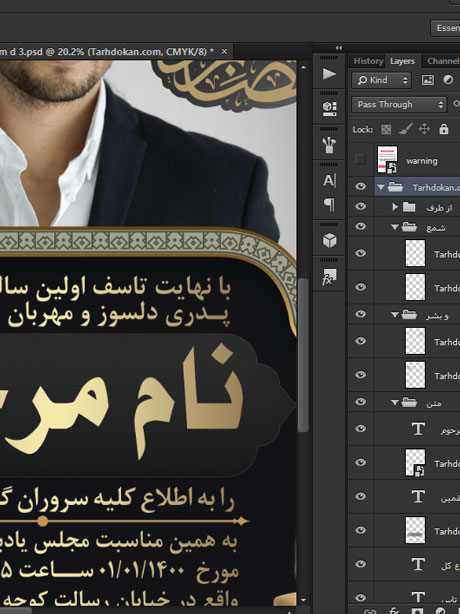Click the vertical canvas scrollbar thumb
The image size is (460, 614).
coord(303,356)
